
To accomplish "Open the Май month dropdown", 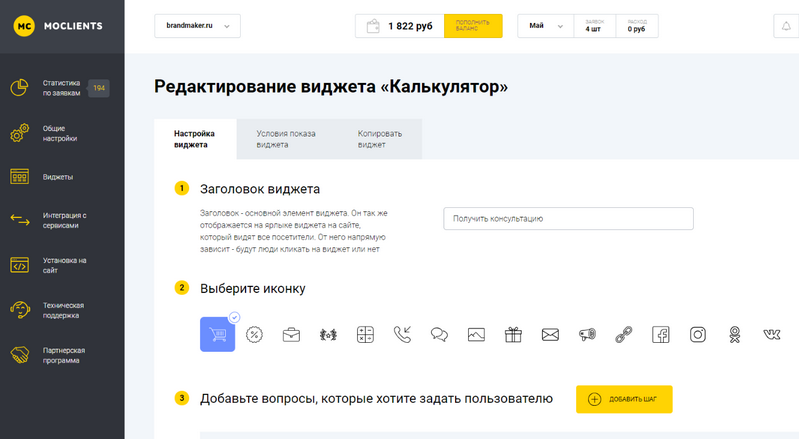I will pos(546,26).
